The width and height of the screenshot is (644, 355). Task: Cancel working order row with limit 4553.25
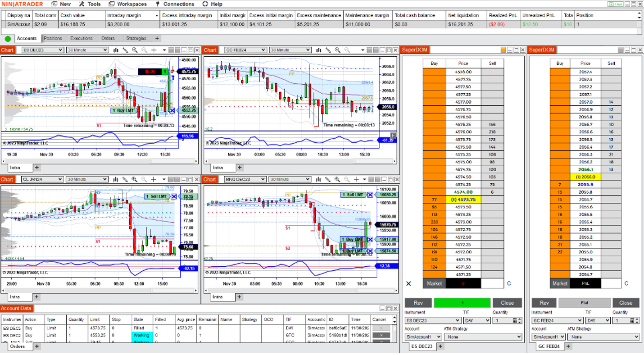[x=382, y=335]
